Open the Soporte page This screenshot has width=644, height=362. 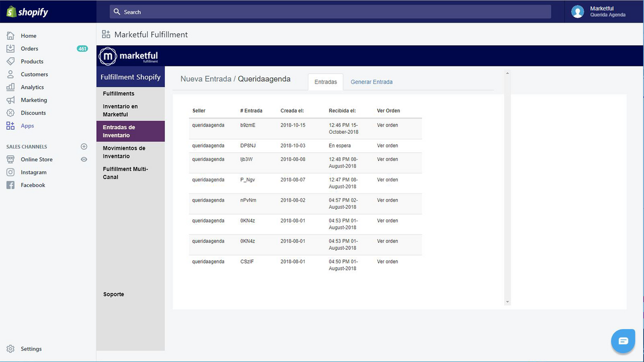coord(113,294)
